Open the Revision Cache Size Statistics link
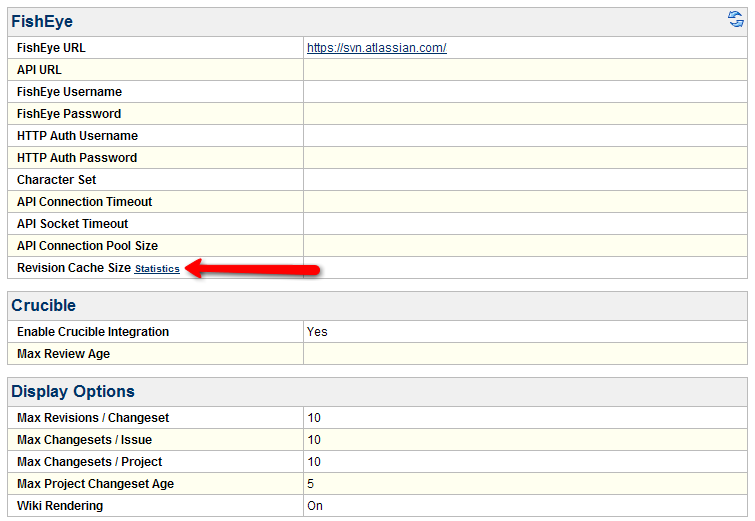This screenshot has height=521, width=755. 157,269
